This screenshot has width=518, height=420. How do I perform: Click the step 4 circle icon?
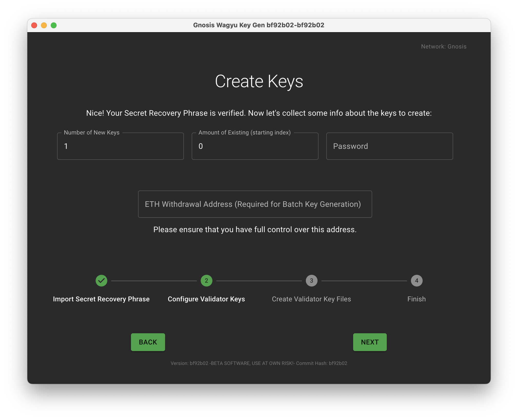pyautogui.click(x=417, y=281)
